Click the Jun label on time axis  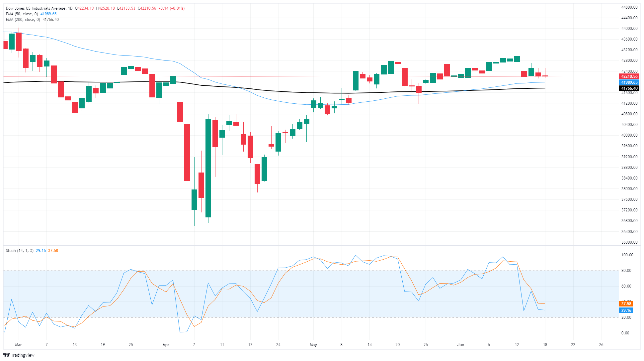(461, 345)
